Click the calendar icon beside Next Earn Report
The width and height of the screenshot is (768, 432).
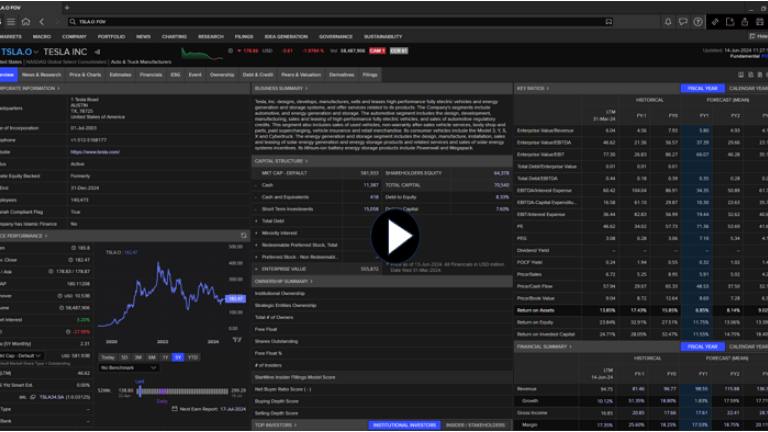[x=174, y=409]
